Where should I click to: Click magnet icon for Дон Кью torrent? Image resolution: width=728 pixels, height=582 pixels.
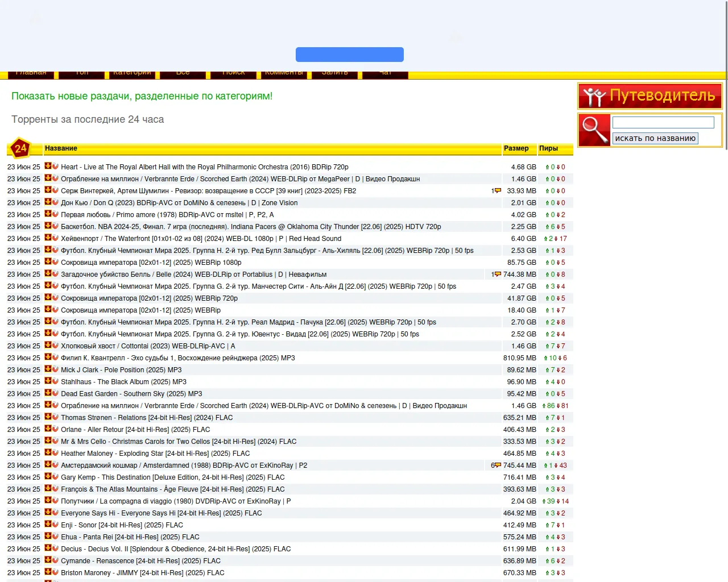[x=55, y=202]
